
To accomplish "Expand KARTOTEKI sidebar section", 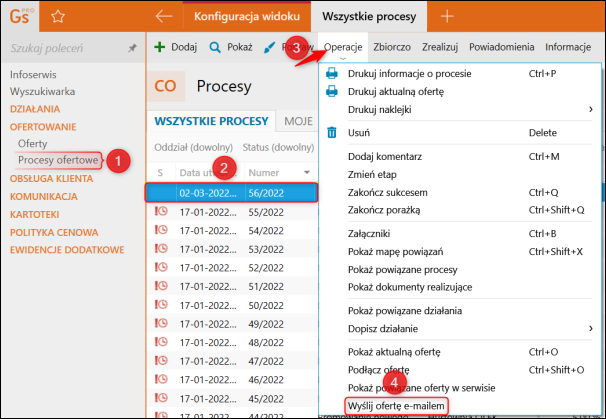I will (x=35, y=214).
